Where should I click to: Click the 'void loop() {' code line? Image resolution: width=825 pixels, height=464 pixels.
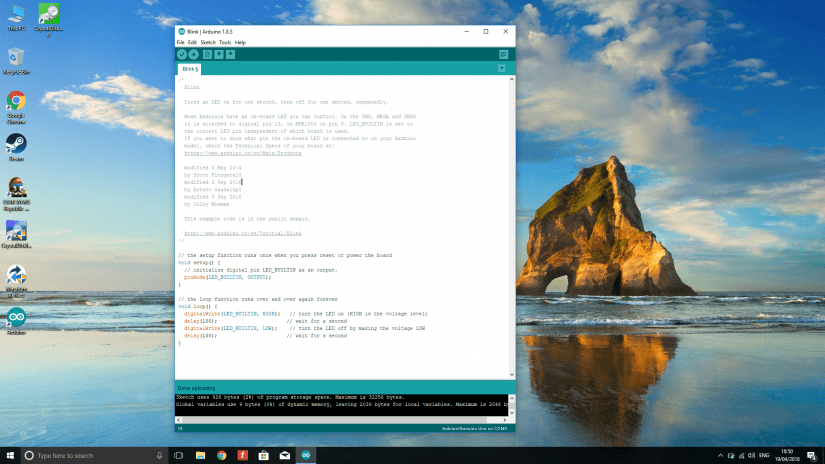[x=197, y=306]
